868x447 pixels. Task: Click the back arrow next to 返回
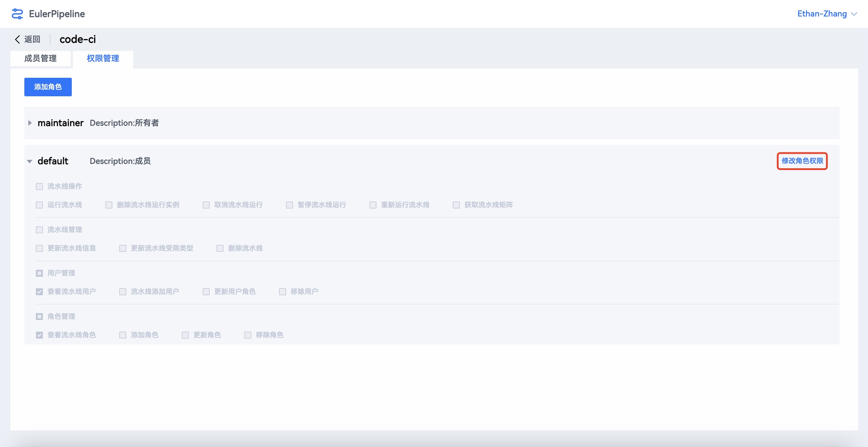(17, 39)
